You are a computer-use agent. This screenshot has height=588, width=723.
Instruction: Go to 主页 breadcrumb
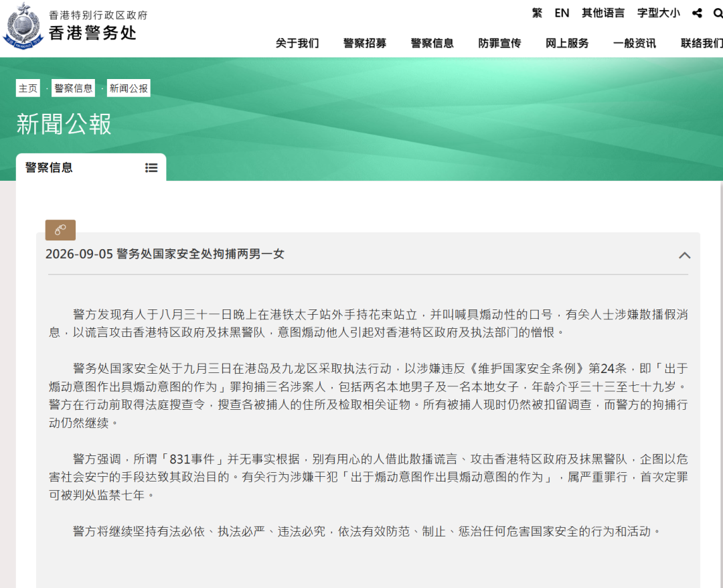28,88
